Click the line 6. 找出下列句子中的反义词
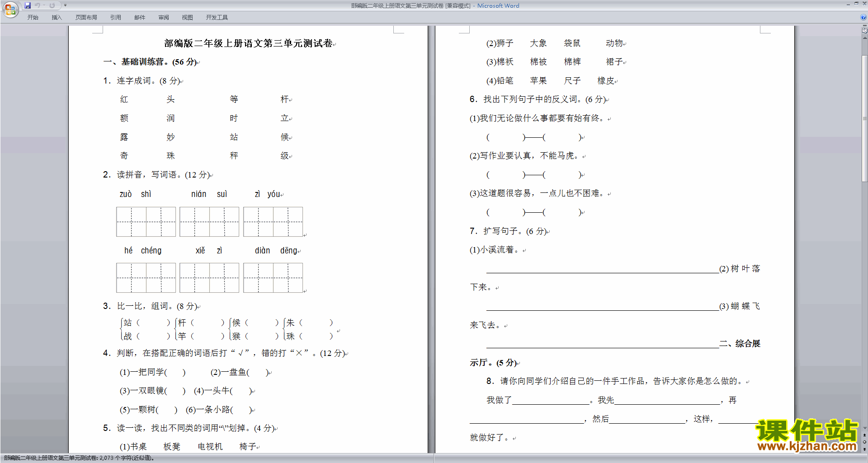Viewport: 868px width, 463px height. (538, 99)
